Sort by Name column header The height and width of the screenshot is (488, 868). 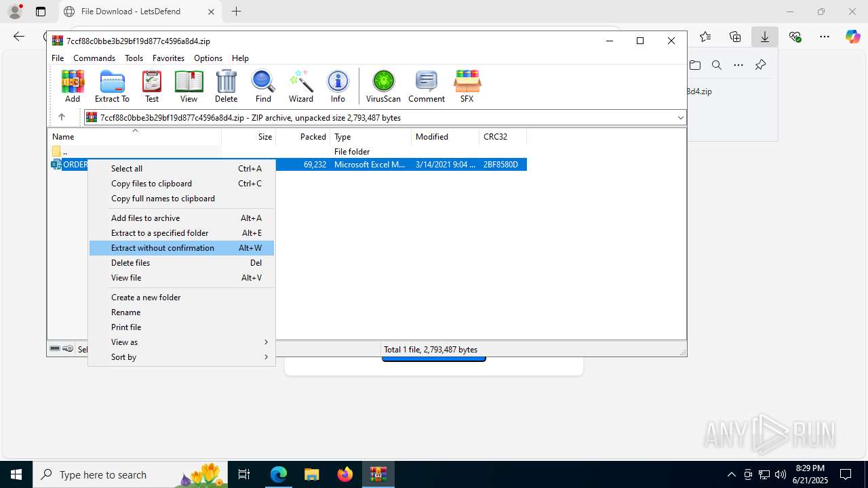tap(134, 137)
